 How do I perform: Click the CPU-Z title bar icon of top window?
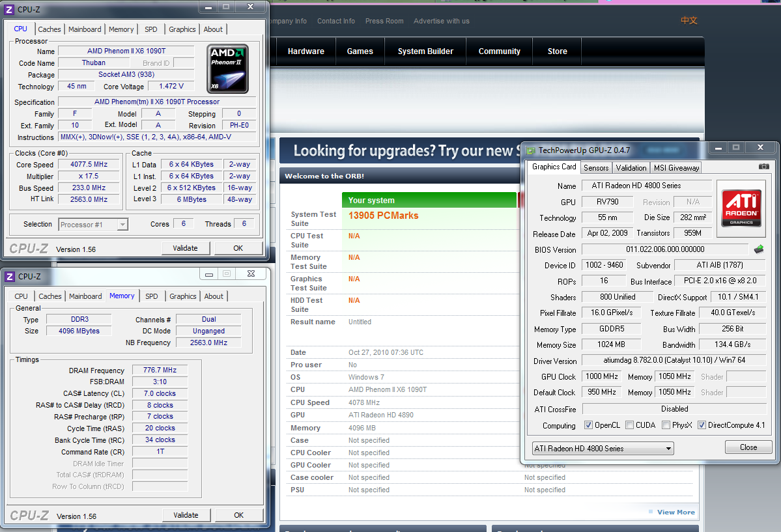pyautogui.click(x=9, y=10)
